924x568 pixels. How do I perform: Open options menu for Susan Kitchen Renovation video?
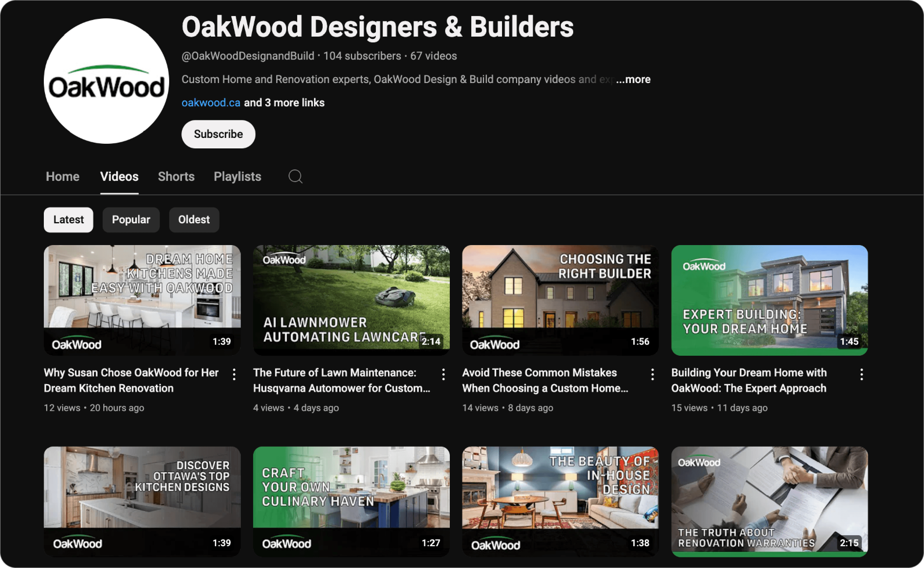pos(234,374)
